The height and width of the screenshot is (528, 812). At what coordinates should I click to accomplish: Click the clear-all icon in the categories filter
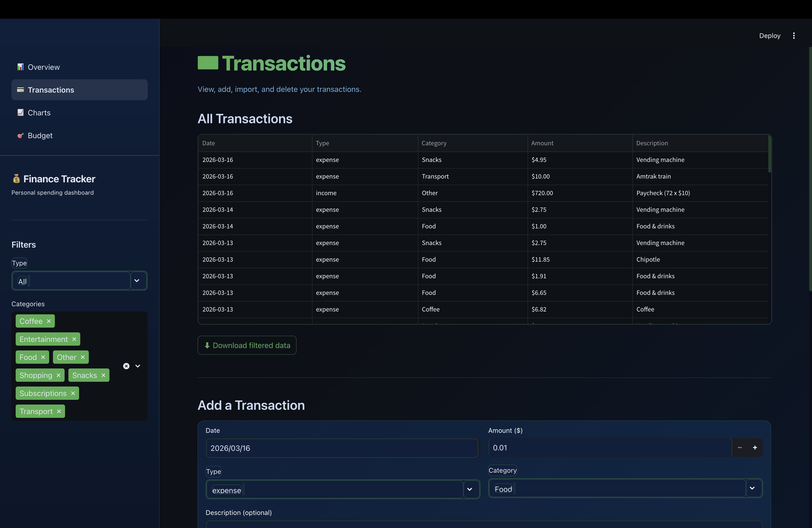[126, 366]
